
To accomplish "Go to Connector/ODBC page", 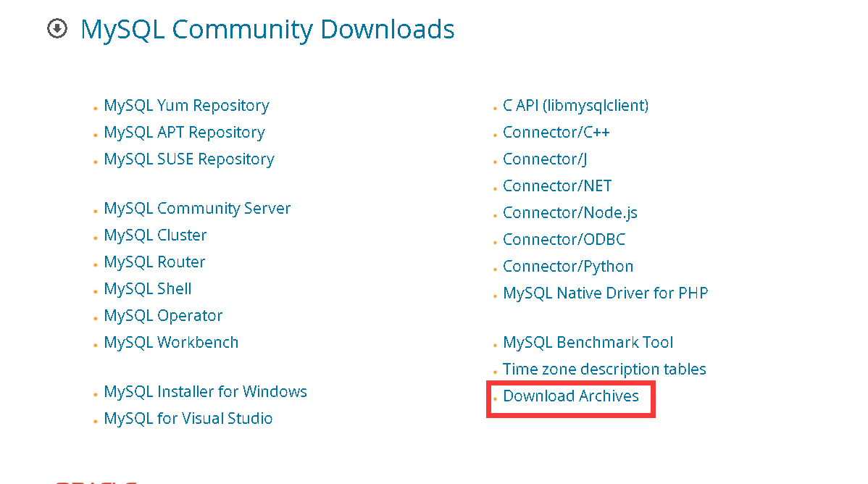I will point(564,239).
